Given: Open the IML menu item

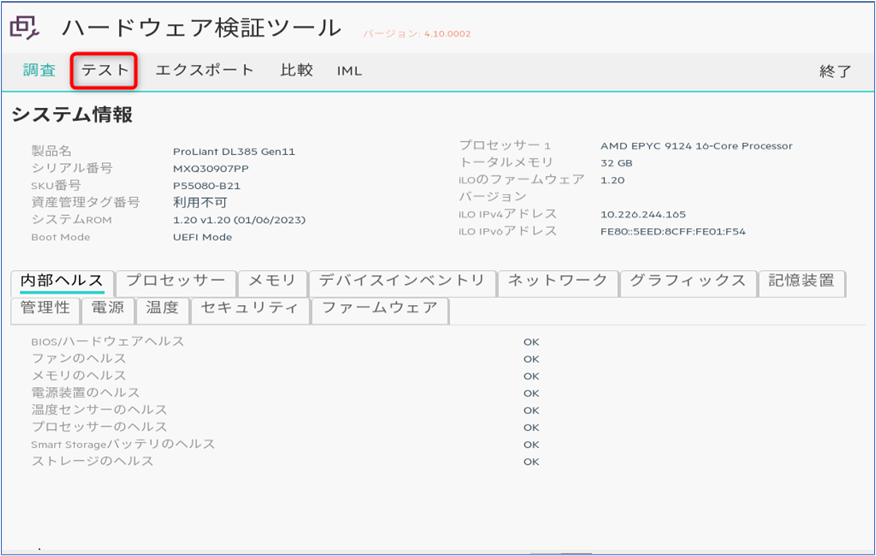Looking at the screenshot, I should pyautogui.click(x=349, y=71).
